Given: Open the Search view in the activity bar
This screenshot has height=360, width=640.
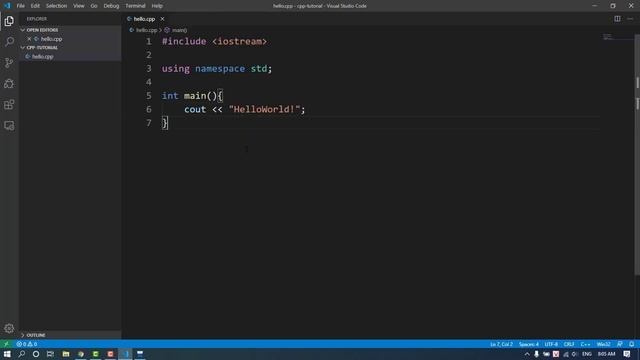Looking at the screenshot, I should (9, 42).
